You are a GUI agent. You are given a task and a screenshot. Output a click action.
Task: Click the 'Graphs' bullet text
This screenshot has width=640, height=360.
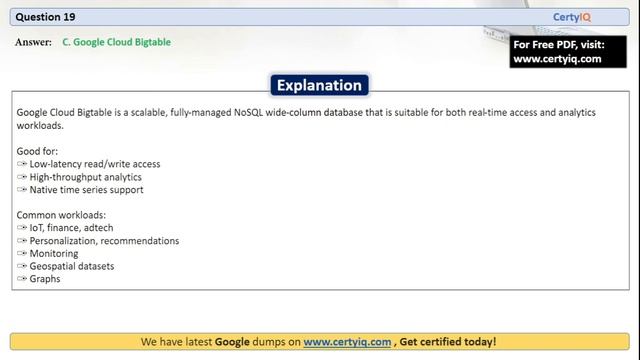tap(45, 279)
